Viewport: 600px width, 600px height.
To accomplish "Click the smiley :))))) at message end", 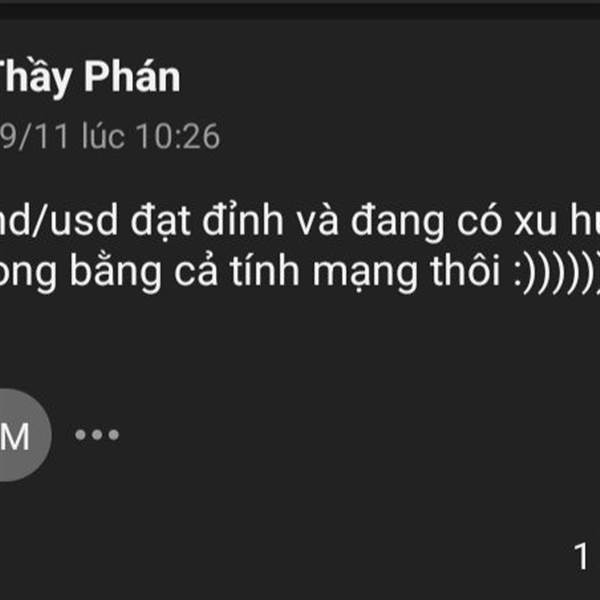I will (557, 272).
